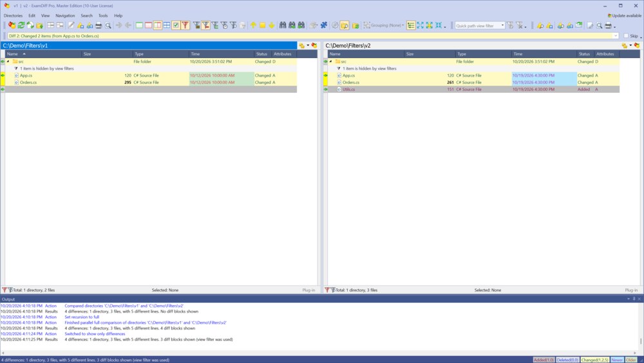
Task: Open dropdown arrow in v2 path bar
Action: (631, 46)
